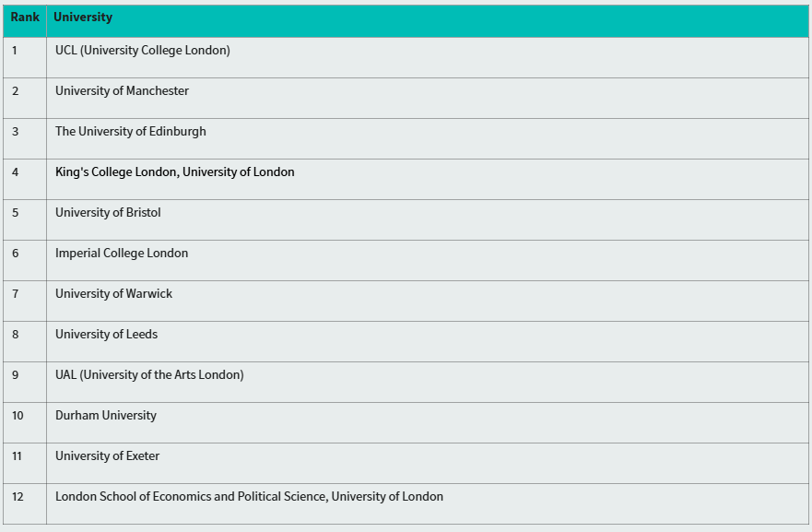Image resolution: width=812 pixels, height=532 pixels.
Task: Click rank number 6 cell
Action: point(25,261)
